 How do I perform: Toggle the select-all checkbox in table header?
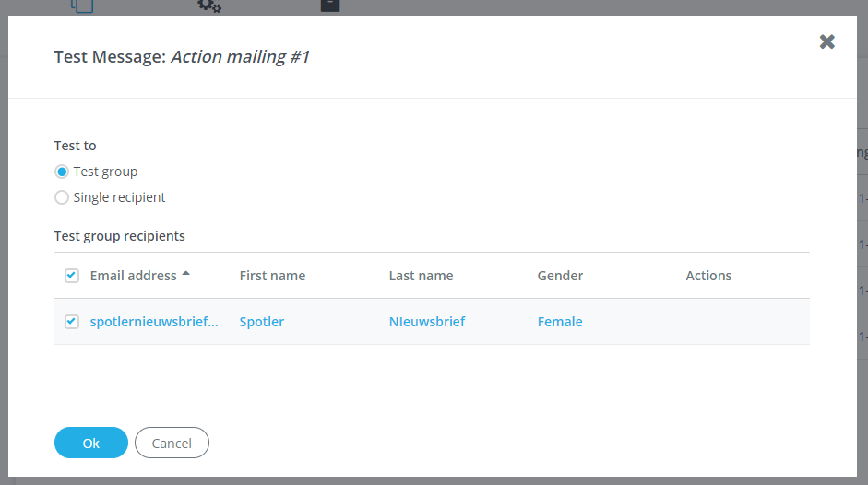click(72, 276)
